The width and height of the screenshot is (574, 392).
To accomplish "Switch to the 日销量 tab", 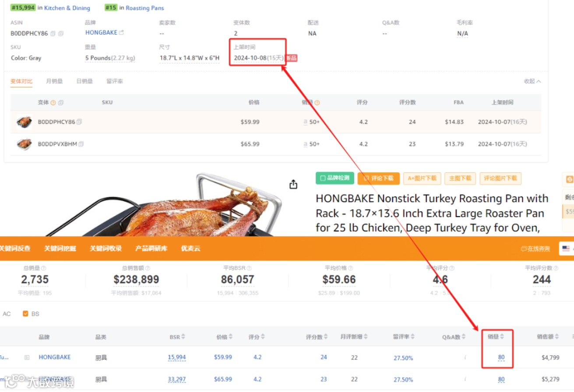I will click(85, 81).
